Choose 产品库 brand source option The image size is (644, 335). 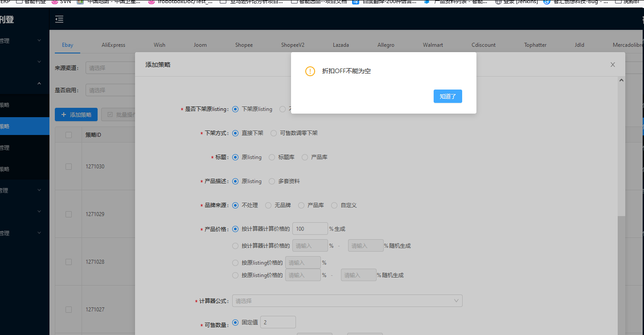click(x=301, y=205)
